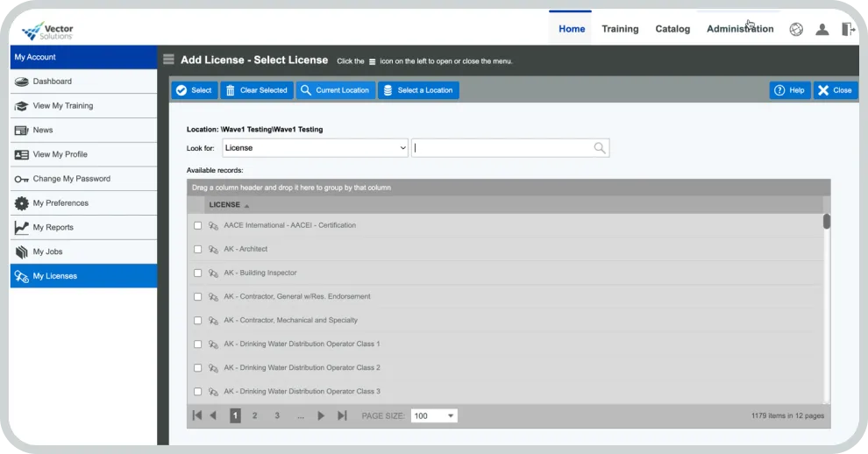Switch to the Training tab

(x=620, y=29)
